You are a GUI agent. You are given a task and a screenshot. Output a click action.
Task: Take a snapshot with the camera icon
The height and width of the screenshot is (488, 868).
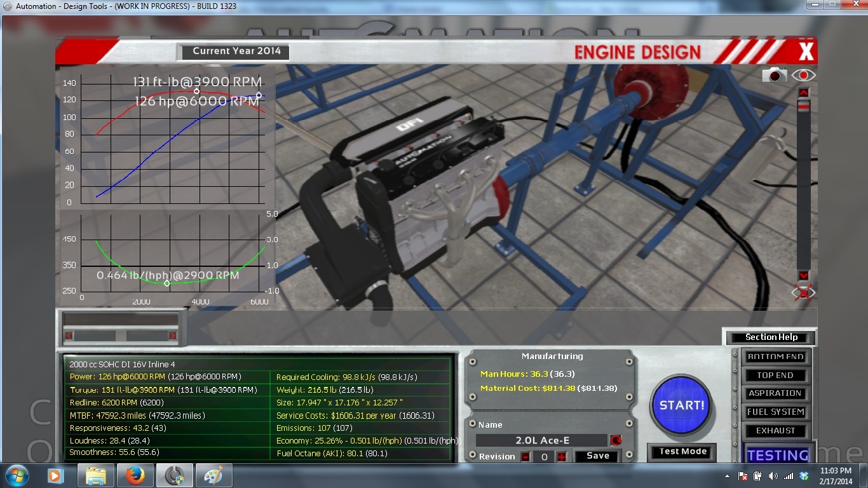click(x=775, y=76)
